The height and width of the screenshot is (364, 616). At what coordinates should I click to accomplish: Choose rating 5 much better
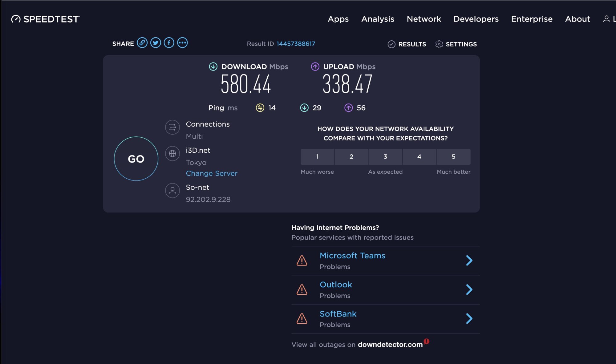tap(453, 157)
